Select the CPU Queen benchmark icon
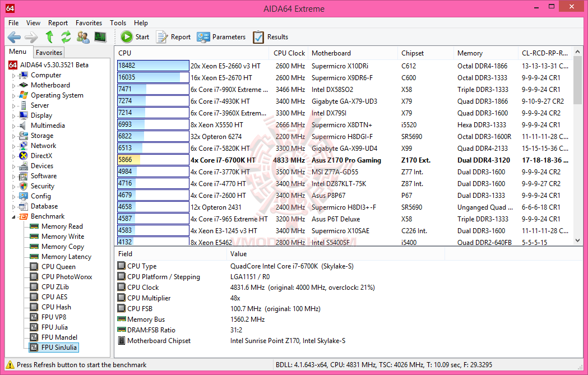Screen dimensions: 588x375 [x=34, y=267]
